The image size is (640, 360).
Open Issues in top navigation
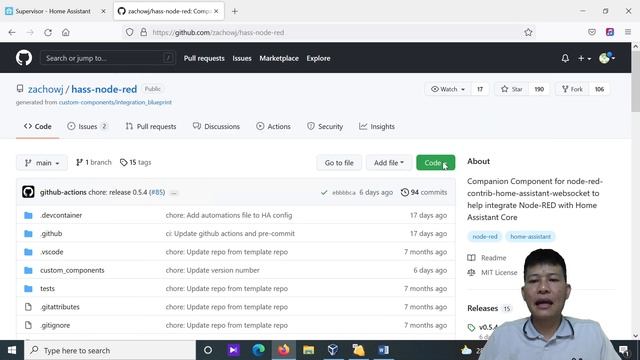tap(242, 58)
